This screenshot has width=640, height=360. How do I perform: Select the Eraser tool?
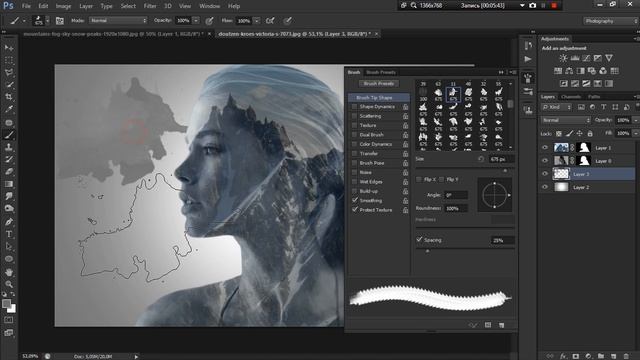coord(9,172)
